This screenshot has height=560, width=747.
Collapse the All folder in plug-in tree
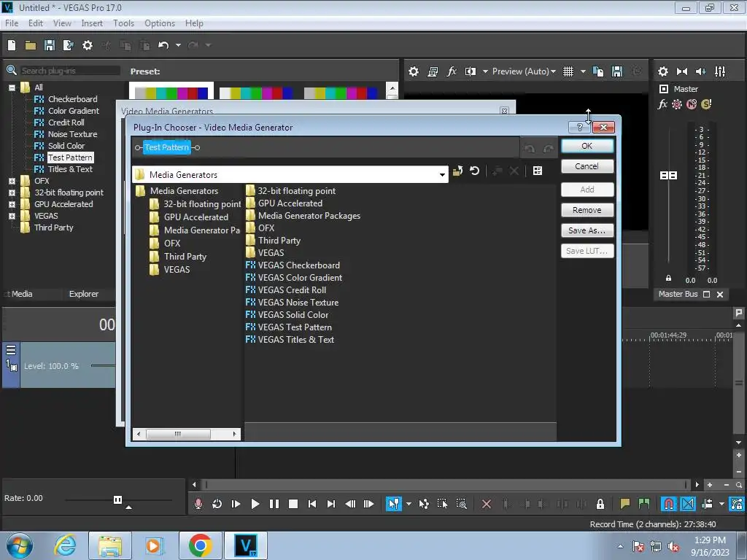tap(12, 87)
